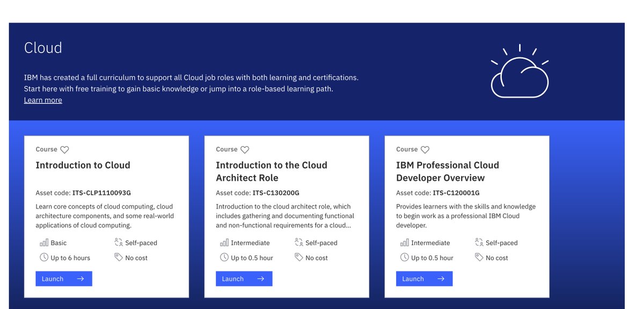644x309 pixels.
Task: Open the Introduction to the Cloud Architect Role title
Action: point(272,172)
